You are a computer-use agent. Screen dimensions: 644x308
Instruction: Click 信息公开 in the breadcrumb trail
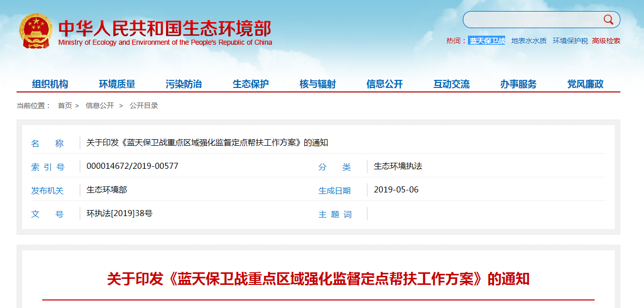pos(100,106)
